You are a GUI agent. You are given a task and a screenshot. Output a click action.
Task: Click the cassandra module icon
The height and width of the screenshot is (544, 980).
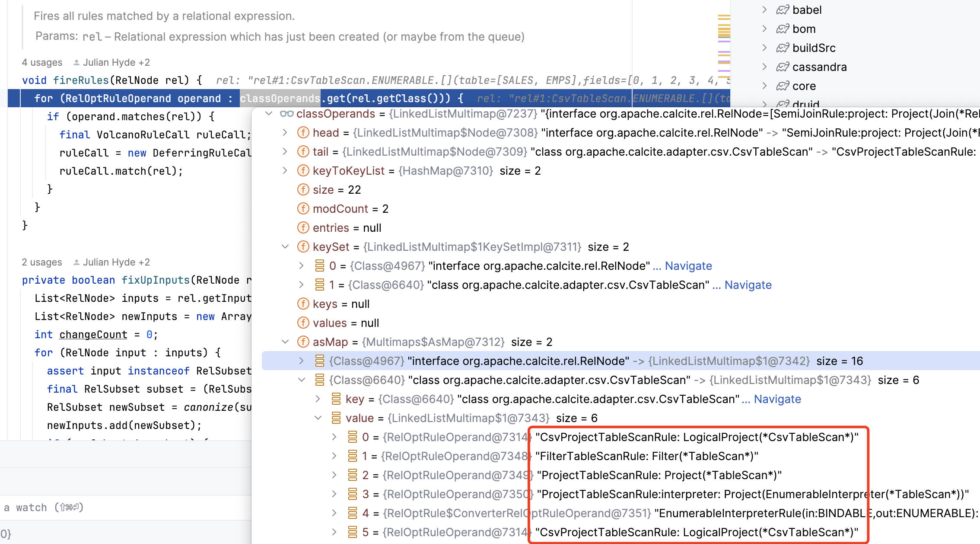point(783,67)
